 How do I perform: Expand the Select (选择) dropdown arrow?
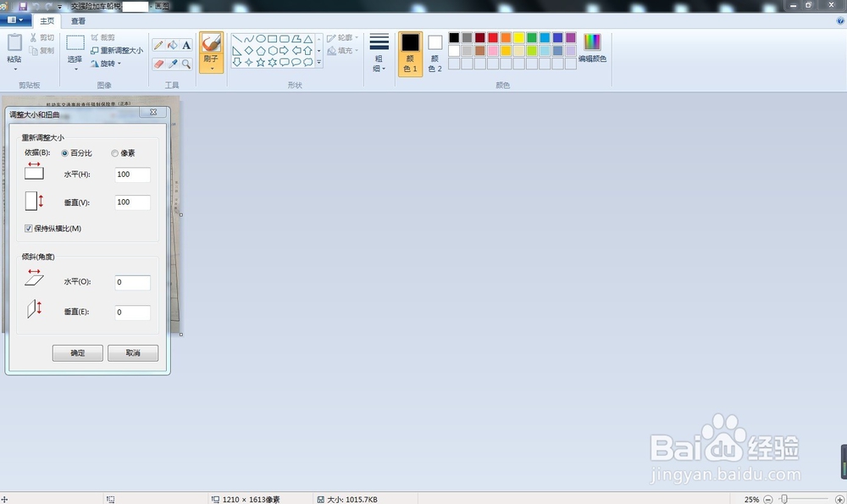click(75, 69)
